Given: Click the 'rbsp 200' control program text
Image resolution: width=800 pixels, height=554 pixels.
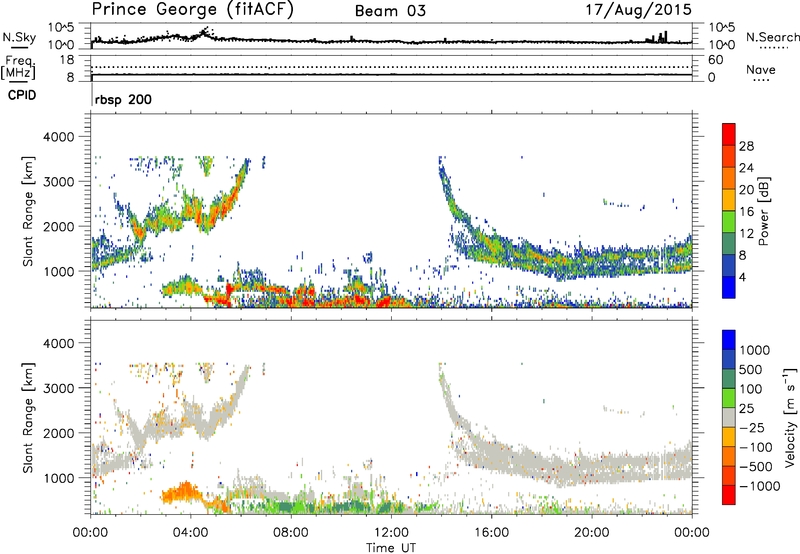Looking at the screenshot, I should (123, 99).
